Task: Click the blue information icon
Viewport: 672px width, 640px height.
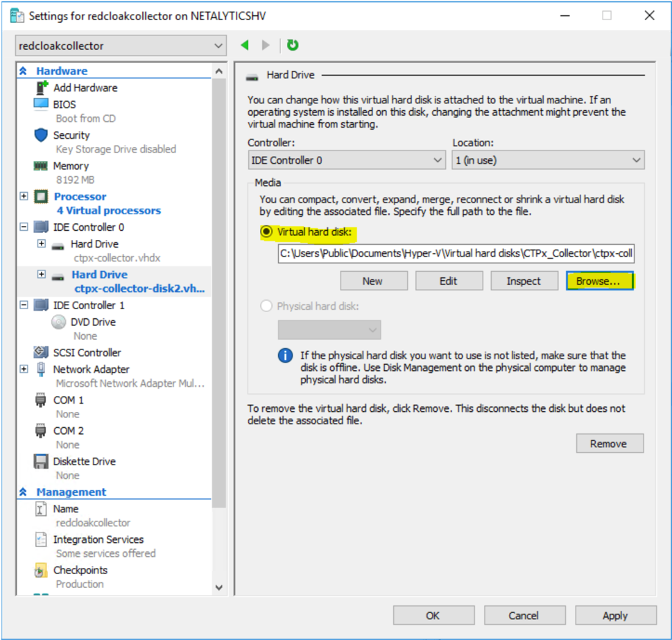Action: (x=286, y=356)
